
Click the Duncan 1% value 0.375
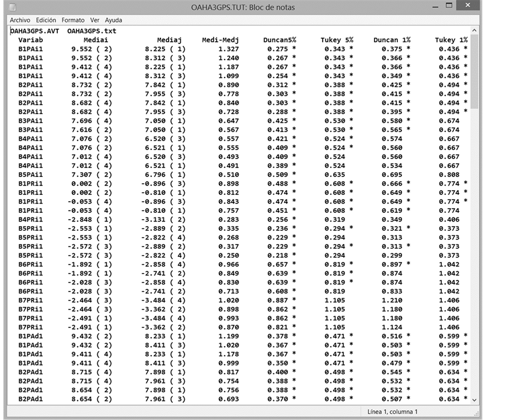click(392, 49)
